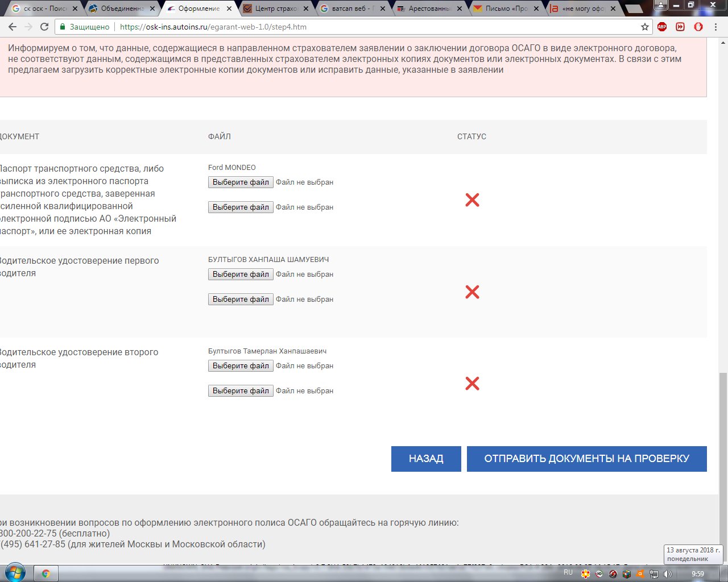Click the НАЗАД button

point(426,459)
